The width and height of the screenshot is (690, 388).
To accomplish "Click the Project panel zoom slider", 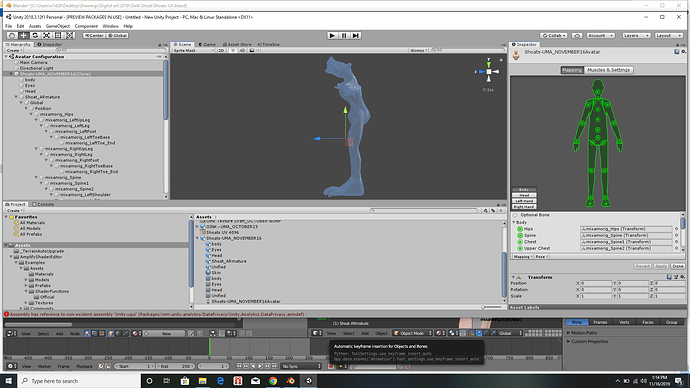I will (492, 307).
